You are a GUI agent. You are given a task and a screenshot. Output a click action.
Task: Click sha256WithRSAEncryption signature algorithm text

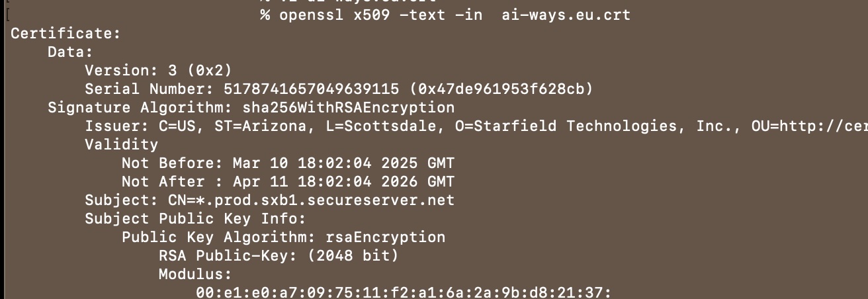343,107
